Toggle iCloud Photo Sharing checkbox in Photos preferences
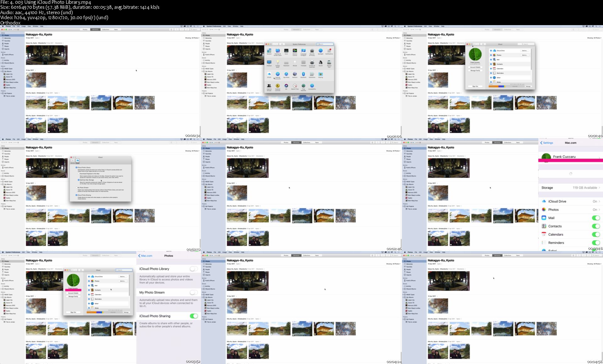This screenshot has width=603, height=364. tap(76, 195)
